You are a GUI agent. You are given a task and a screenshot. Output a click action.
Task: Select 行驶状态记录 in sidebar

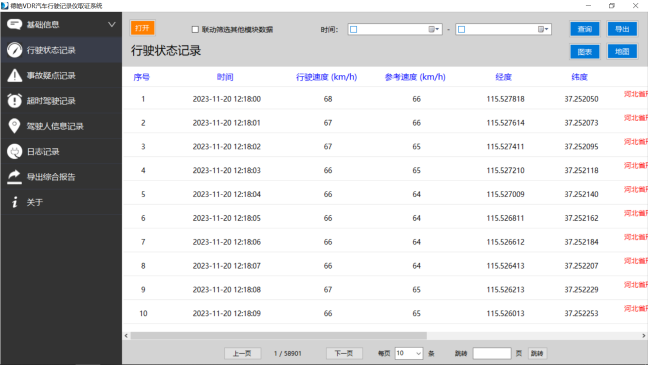[61, 50]
